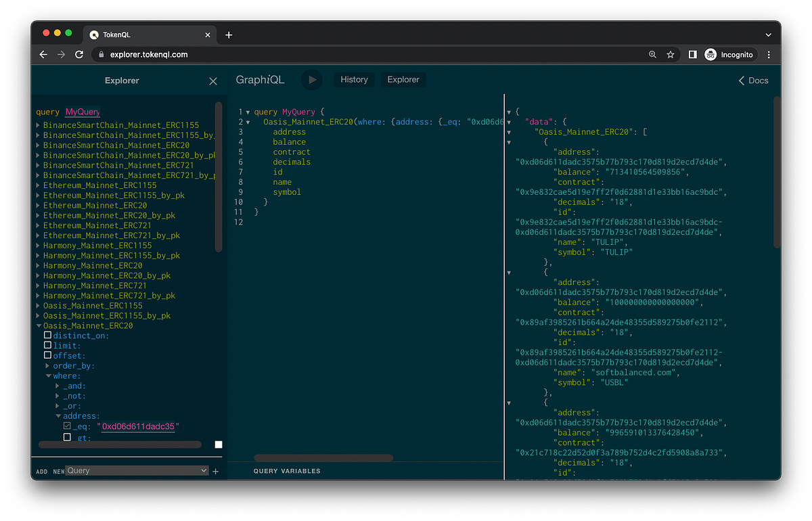Go back with the browser back arrow
The height and width of the screenshot is (521, 812).
tap(43, 55)
